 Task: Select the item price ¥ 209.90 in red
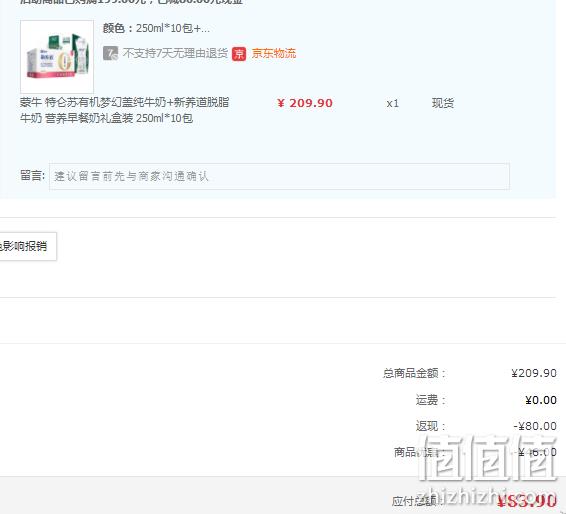305,103
